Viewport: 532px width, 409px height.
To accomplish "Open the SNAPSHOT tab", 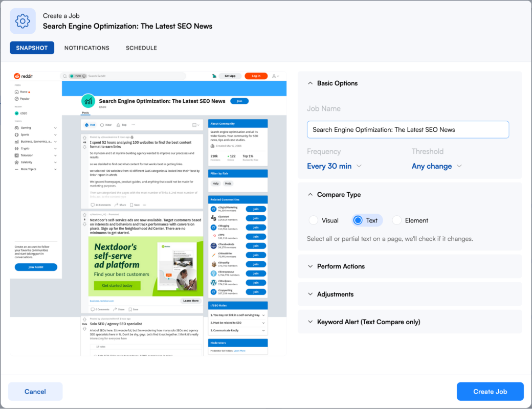I will 32,48.
